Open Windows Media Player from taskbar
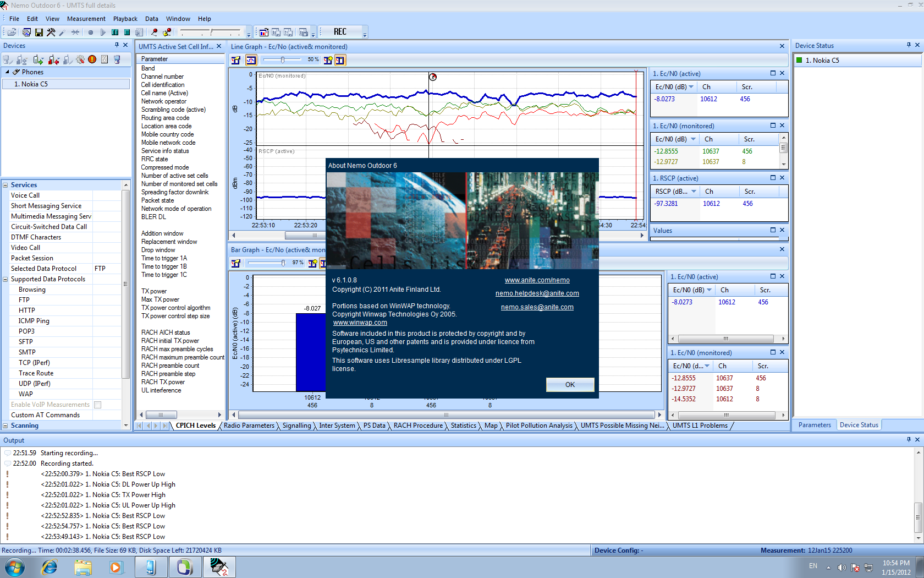This screenshot has height=578, width=924. 116,567
